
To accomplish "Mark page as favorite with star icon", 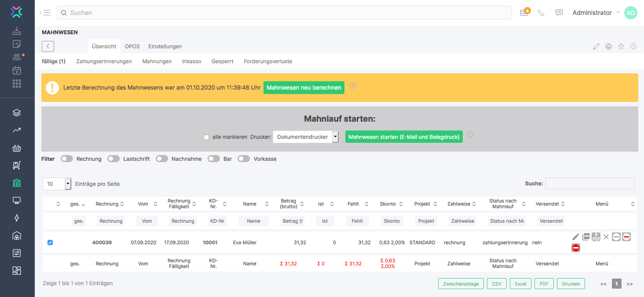I will pyautogui.click(x=621, y=46).
